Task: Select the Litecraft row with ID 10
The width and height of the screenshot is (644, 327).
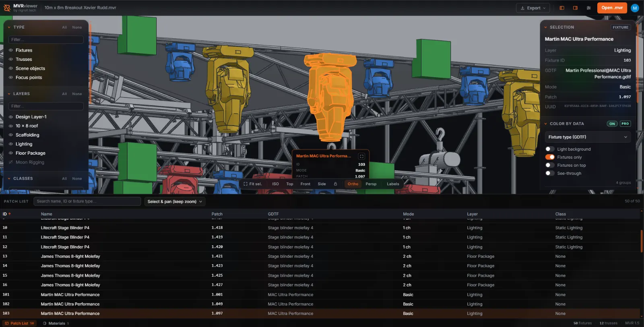Action: coord(320,228)
